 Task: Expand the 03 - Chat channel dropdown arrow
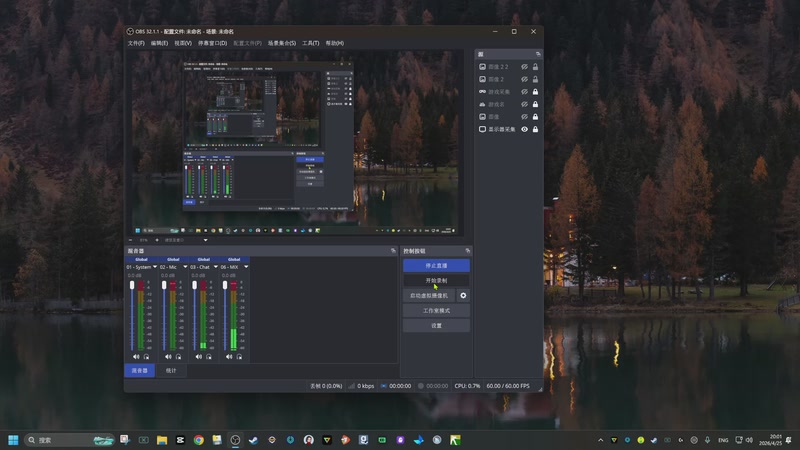tap(215, 266)
